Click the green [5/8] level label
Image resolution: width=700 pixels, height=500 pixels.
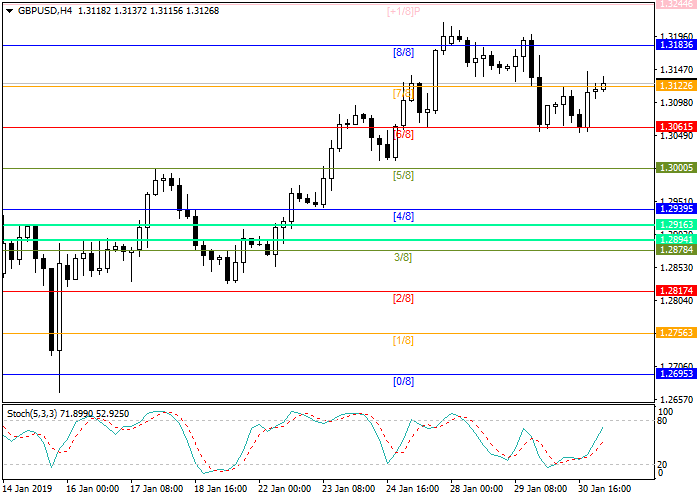click(403, 175)
